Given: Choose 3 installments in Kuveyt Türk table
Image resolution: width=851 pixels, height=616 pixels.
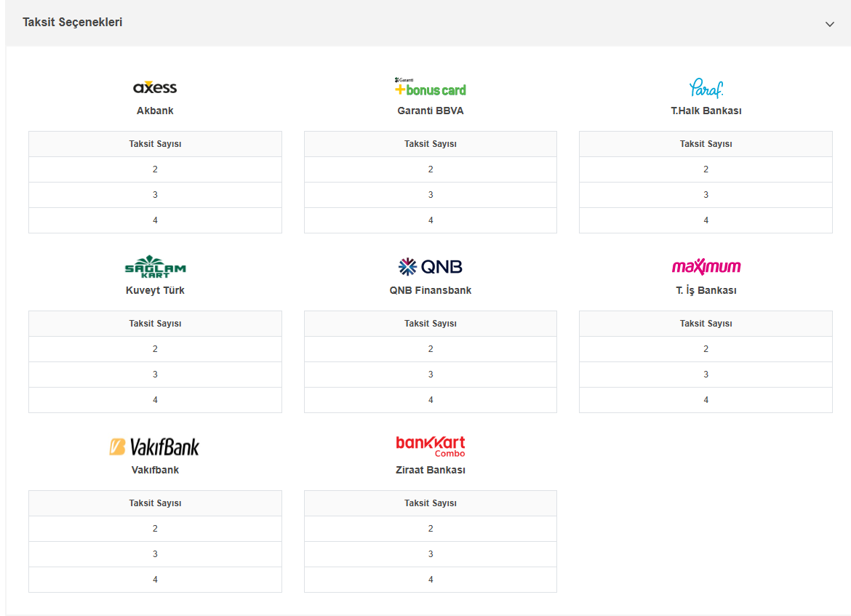Looking at the screenshot, I should point(155,375).
